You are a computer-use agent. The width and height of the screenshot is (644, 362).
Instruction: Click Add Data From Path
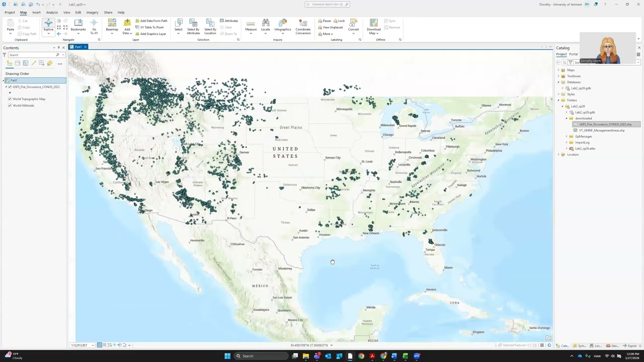(151, 21)
